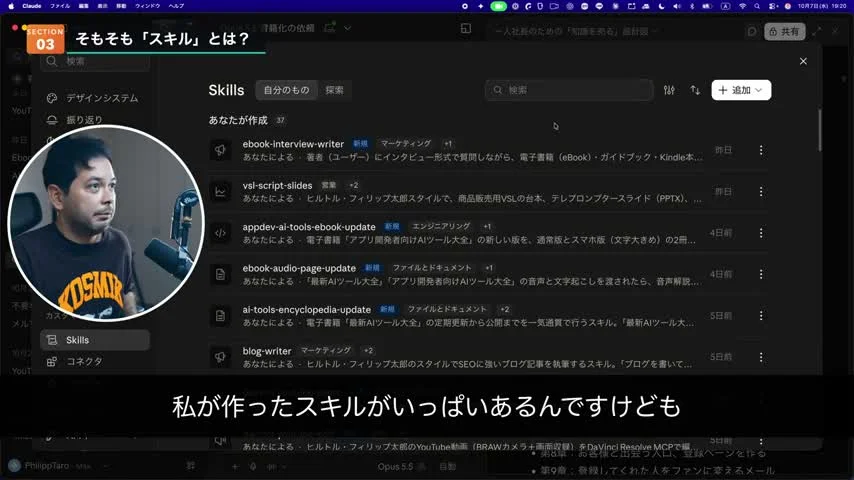Click the Wi-Fi icon in the macOS menu bar

click(x=742, y=6)
